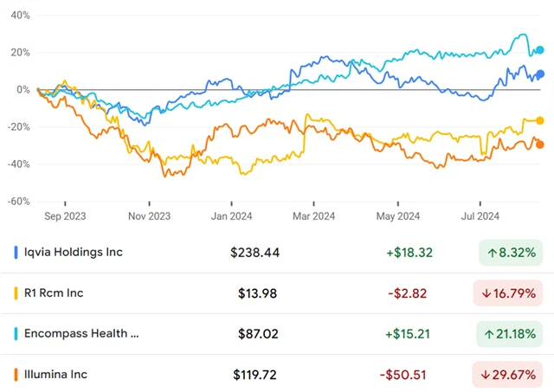Click the blue color marker beside Iqvia Holdings
The height and width of the screenshot is (392, 554).
coord(17,253)
